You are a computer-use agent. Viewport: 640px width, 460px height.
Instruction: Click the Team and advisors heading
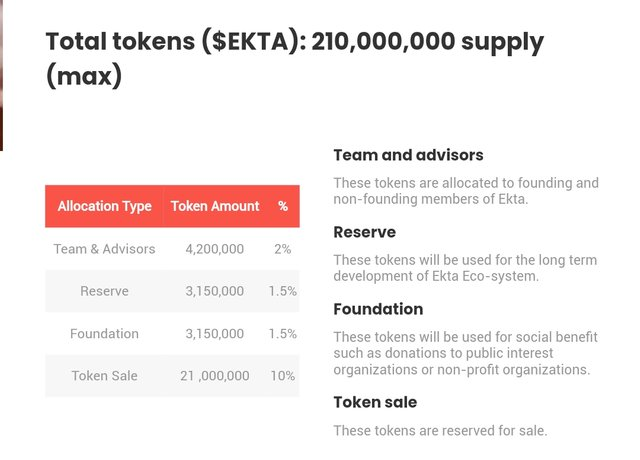click(x=408, y=155)
